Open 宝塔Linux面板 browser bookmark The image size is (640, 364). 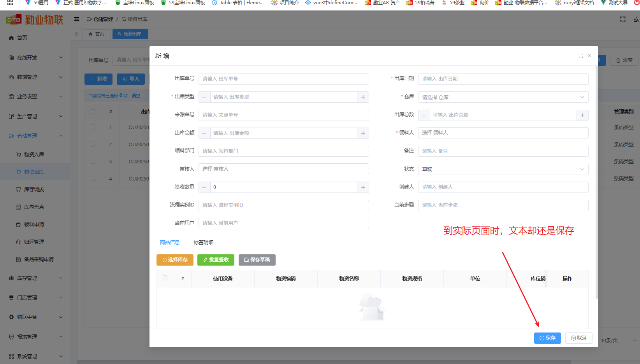[135, 3]
